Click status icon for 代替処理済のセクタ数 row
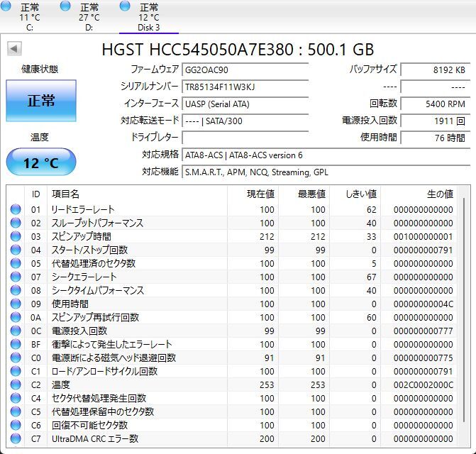476x454 pixels. [x=16, y=263]
